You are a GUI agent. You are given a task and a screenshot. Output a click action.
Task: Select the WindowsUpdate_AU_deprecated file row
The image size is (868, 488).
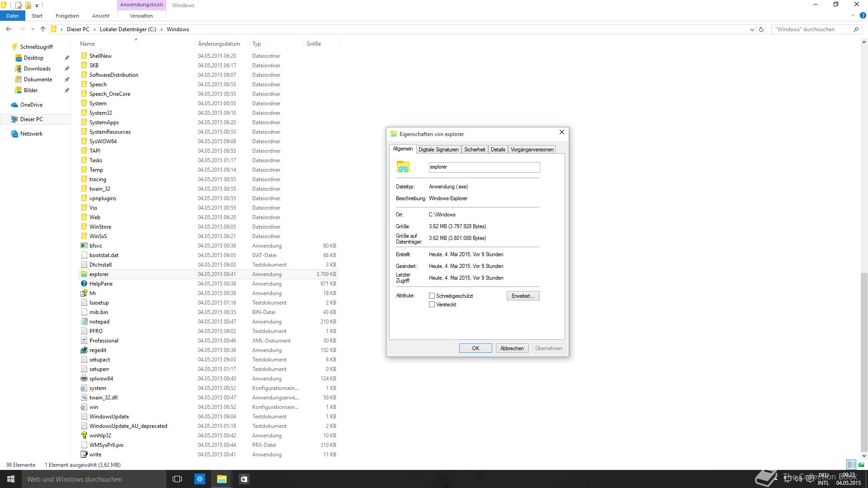208,426
